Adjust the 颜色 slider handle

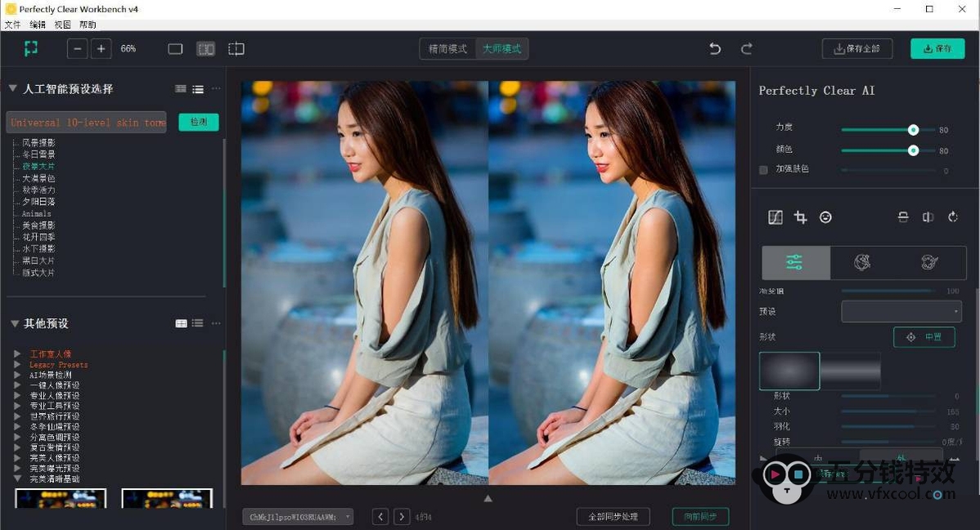coord(913,150)
